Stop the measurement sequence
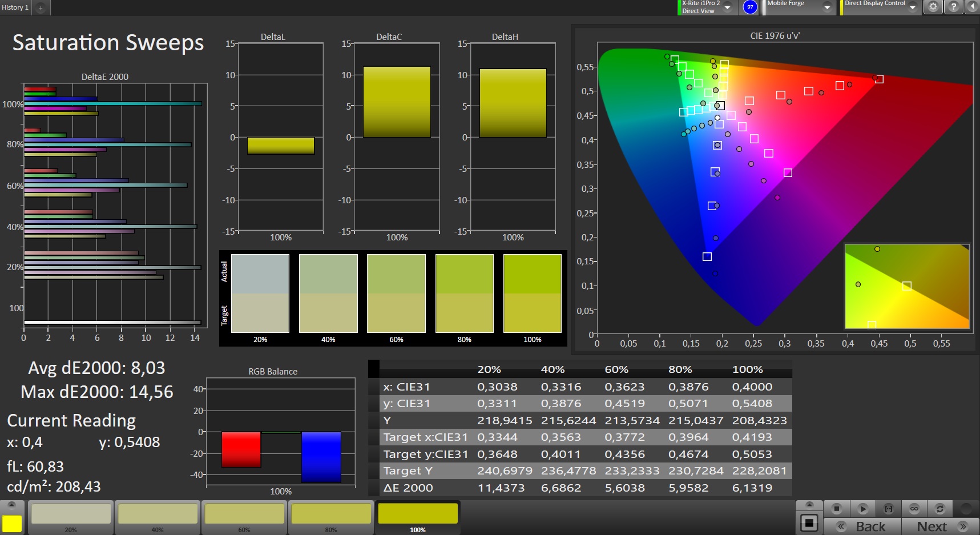 837,509
